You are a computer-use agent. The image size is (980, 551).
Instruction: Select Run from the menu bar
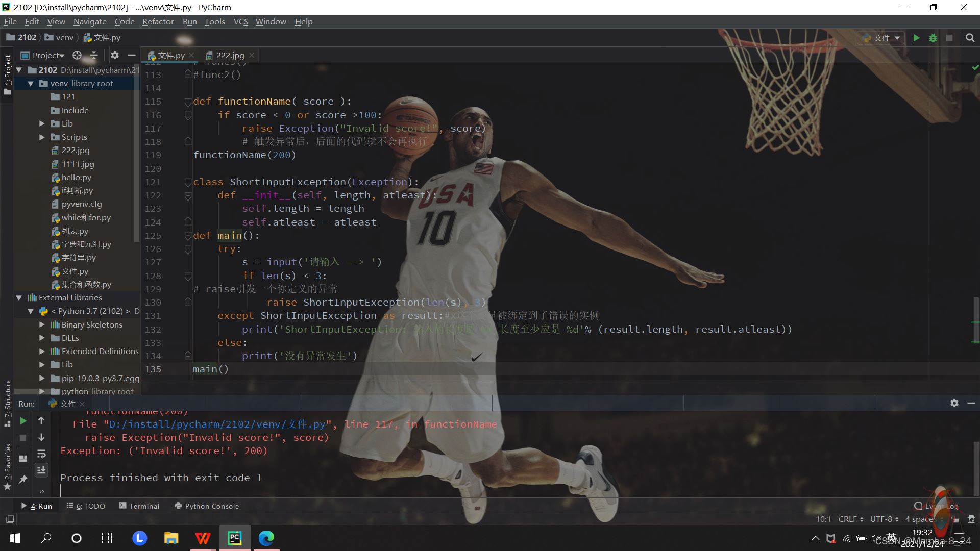pyautogui.click(x=190, y=21)
